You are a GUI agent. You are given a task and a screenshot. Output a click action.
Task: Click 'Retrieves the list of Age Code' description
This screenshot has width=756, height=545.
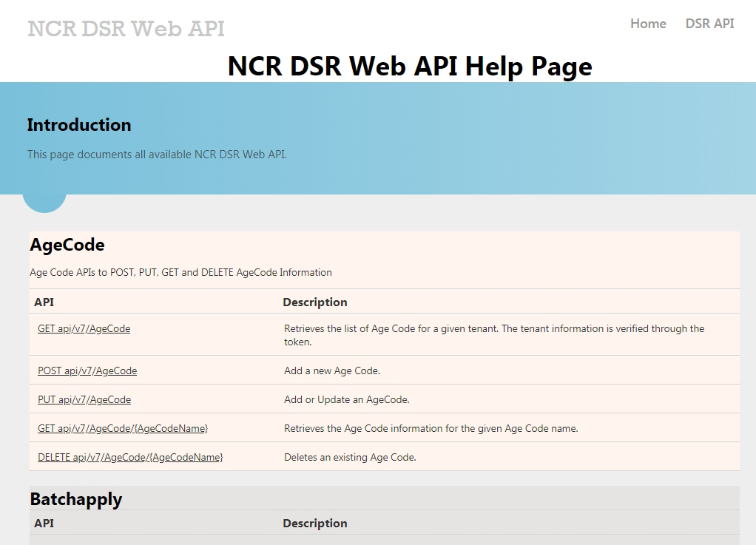pyautogui.click(x=494, y=335)
